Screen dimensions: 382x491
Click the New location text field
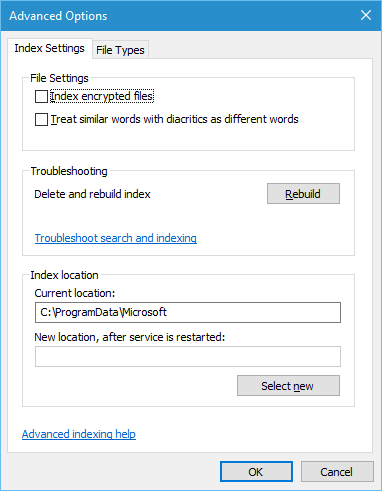[188, 356]
